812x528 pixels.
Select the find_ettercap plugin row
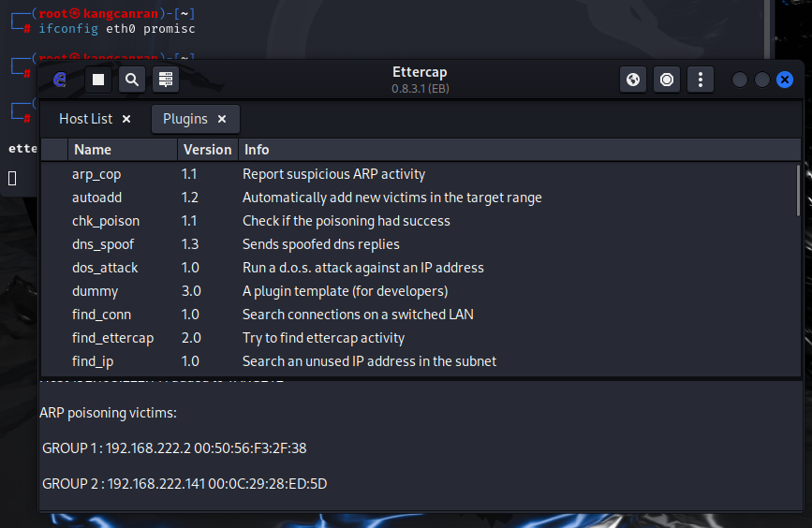[x=112, y=338]
